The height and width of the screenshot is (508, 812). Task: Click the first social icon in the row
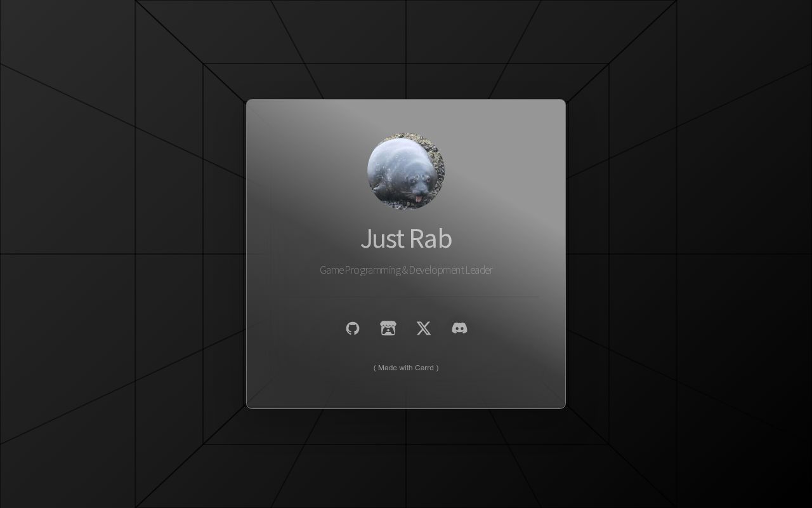352,328
